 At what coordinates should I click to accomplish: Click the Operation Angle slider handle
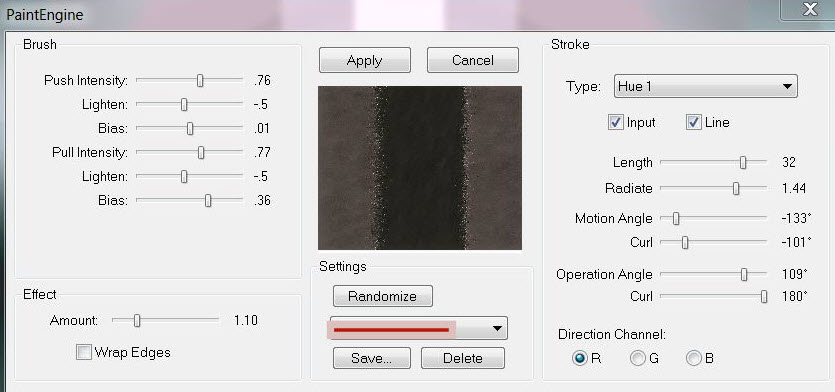coord(744,274)
